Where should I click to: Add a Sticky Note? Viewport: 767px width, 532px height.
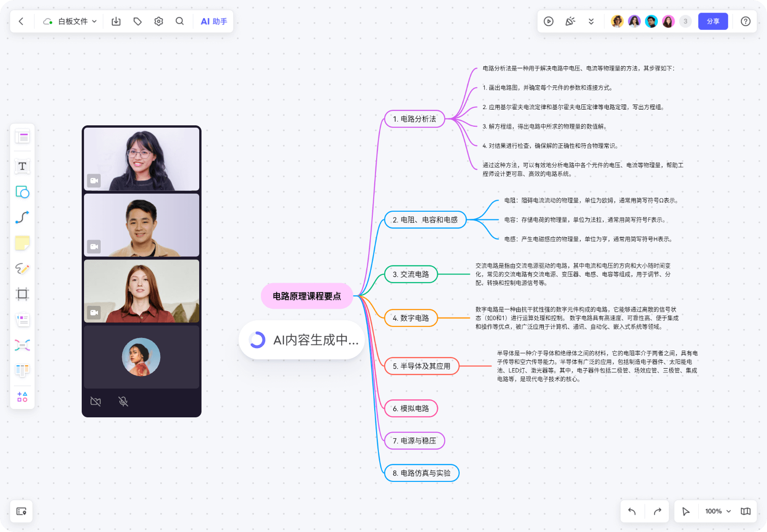(22, 243)
